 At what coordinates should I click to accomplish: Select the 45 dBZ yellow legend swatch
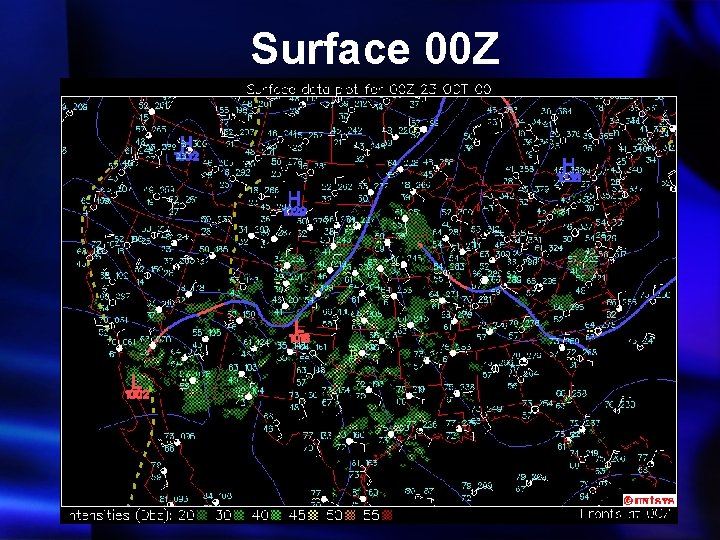pos(313,515)
